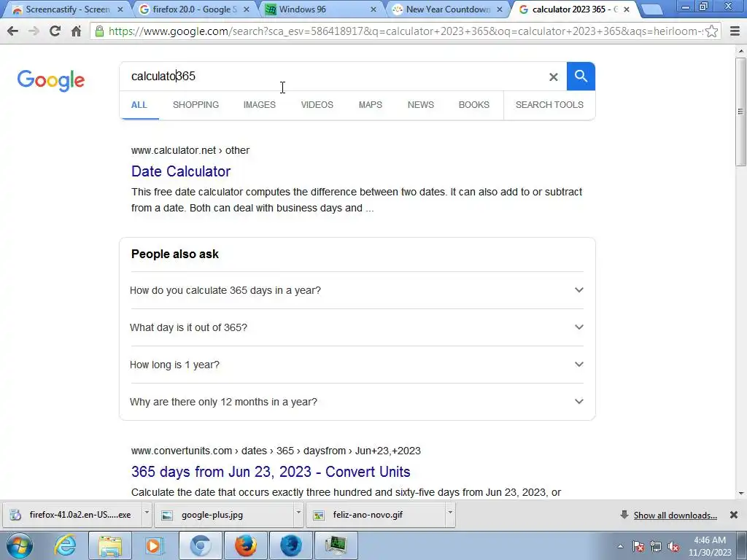Click scrollbar down arrow
Viewport: 747px width, 560px height.
tap(741, 494)
